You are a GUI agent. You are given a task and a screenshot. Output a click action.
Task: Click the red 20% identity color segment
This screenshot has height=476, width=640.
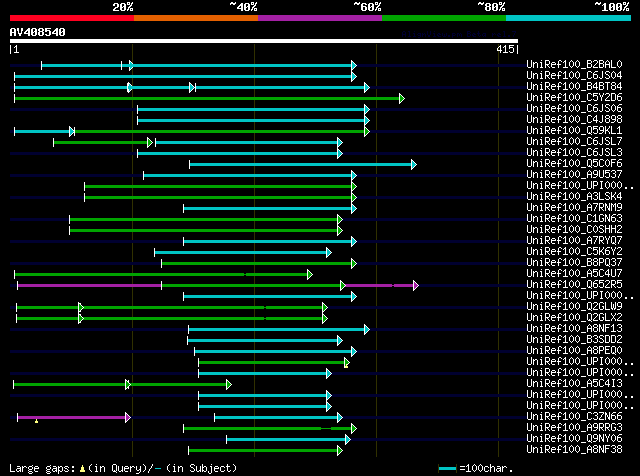[x=72, y=18]
